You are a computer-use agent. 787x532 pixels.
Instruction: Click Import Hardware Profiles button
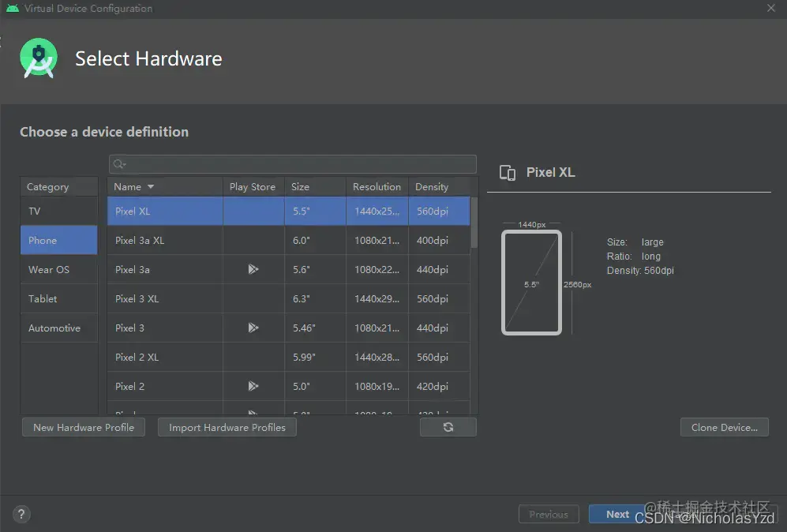pos(227,427)
